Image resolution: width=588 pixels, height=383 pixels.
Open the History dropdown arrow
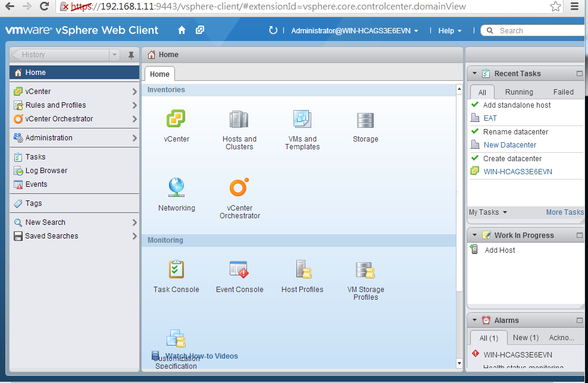[114, 55]
